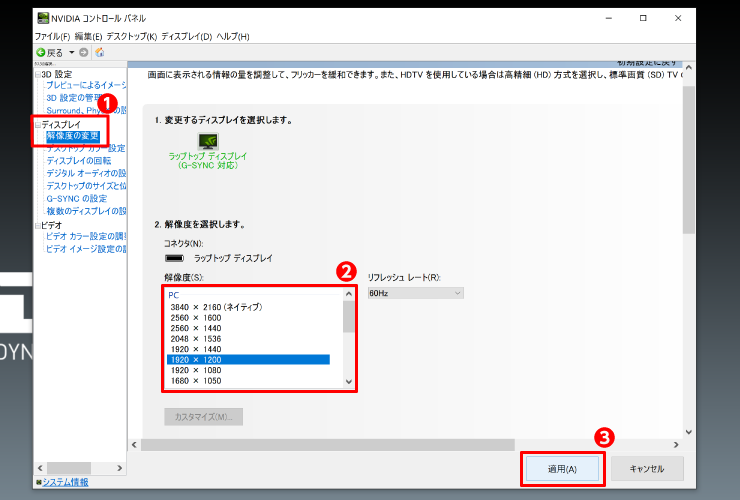Open デジタル オーディオの設定 tree item
740x500 pixels.
pos(86,173)
